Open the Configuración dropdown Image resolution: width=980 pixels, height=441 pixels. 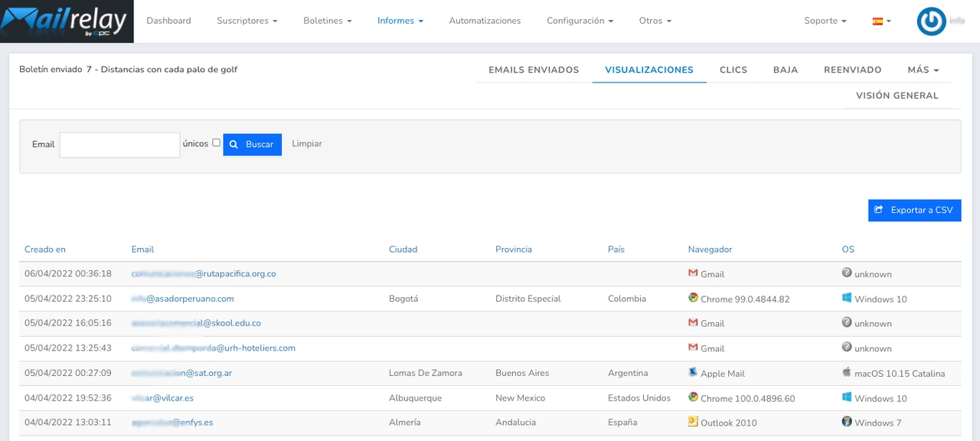[x=580, y=21]
